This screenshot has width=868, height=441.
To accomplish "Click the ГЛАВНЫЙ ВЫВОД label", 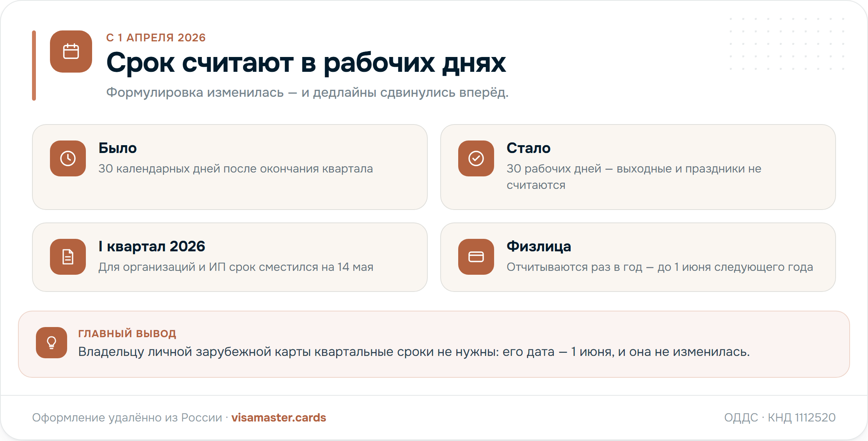I will coord(127,334).
